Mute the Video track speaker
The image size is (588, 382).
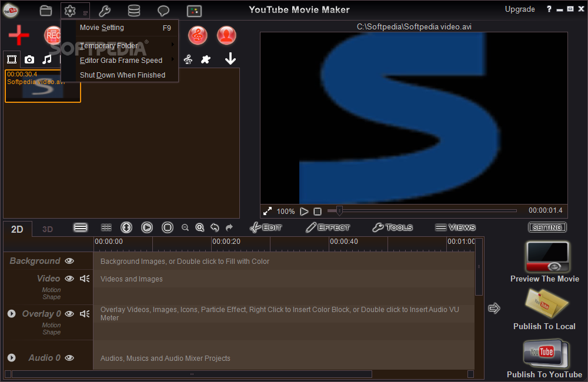(85, 279)
